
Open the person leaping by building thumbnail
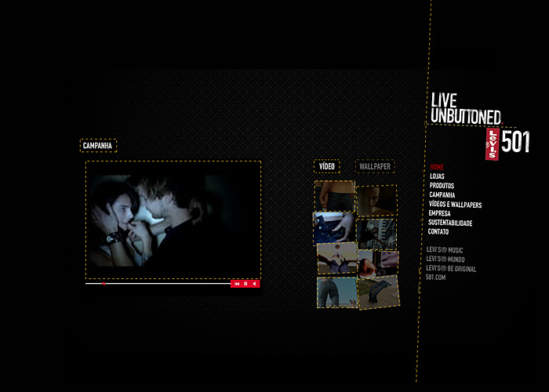tap(376, 234)
